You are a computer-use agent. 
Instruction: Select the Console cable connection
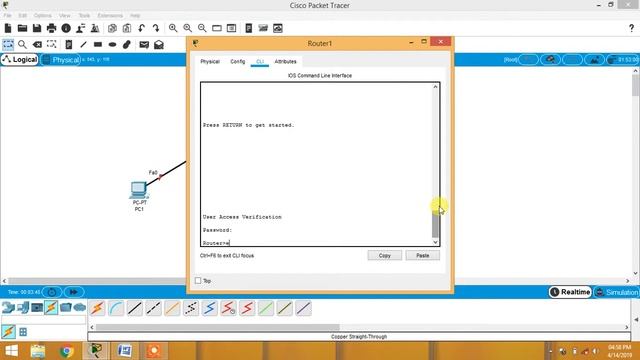click(x=116, y=308)
